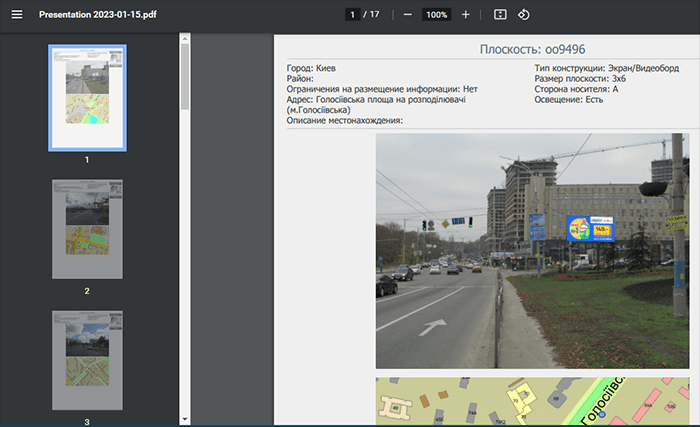Click the street photo with the billboard
This screenshot has height=427, width=700.
[x=532, y=251]
